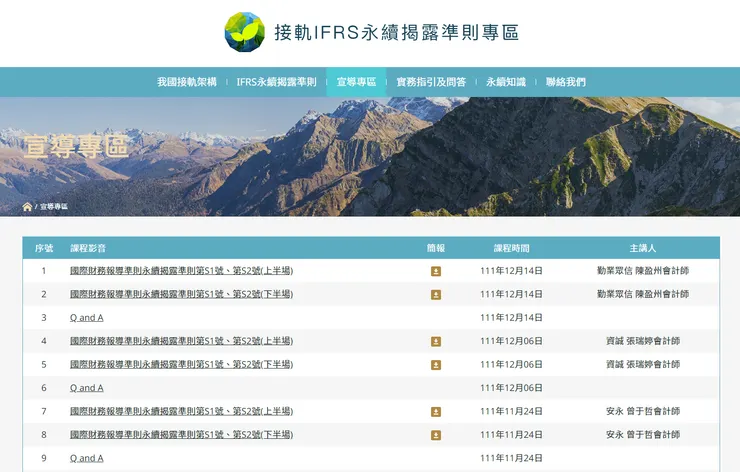The width and height of the screenshot is (740, 472).
Task: Open row 2 course video link (下半場)
Action: pos(182,294)
